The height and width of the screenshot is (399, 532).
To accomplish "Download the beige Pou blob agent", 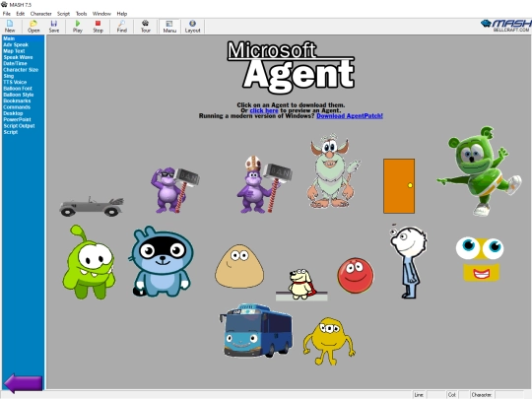I will click(x=239, y=266).
